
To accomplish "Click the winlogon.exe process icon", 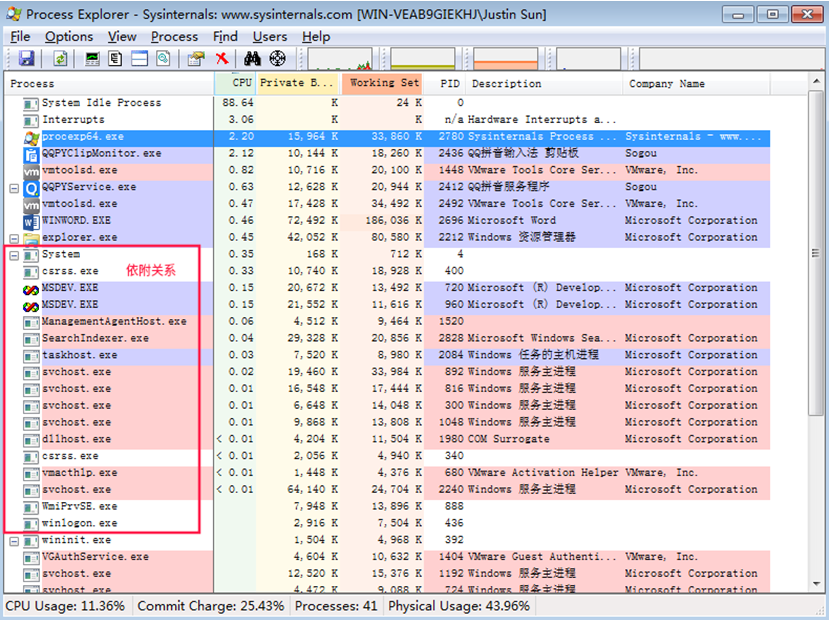I will (31, 524).
